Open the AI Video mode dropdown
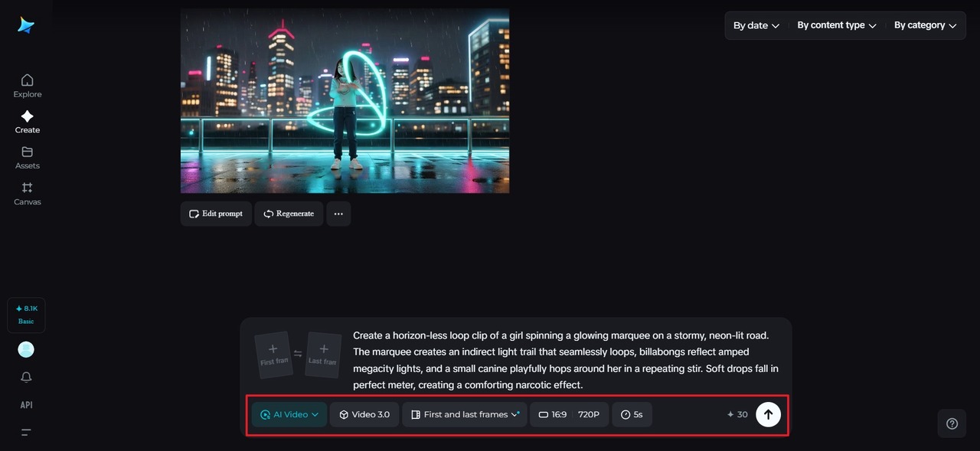 click(289, 414)
